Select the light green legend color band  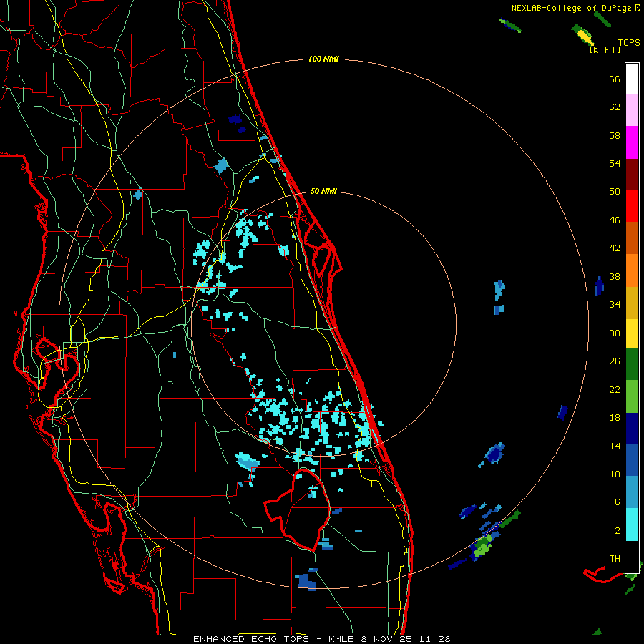click(x=632, y=396)
